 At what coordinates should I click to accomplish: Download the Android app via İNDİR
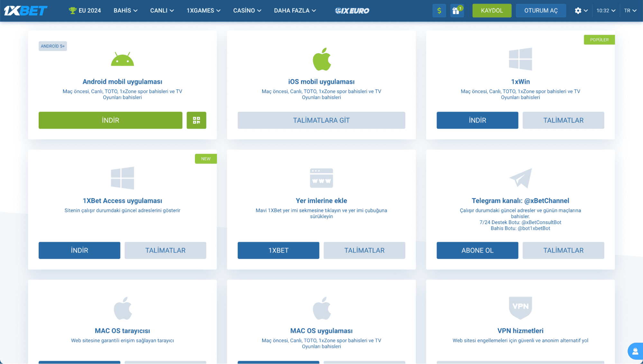click(110, 120)
